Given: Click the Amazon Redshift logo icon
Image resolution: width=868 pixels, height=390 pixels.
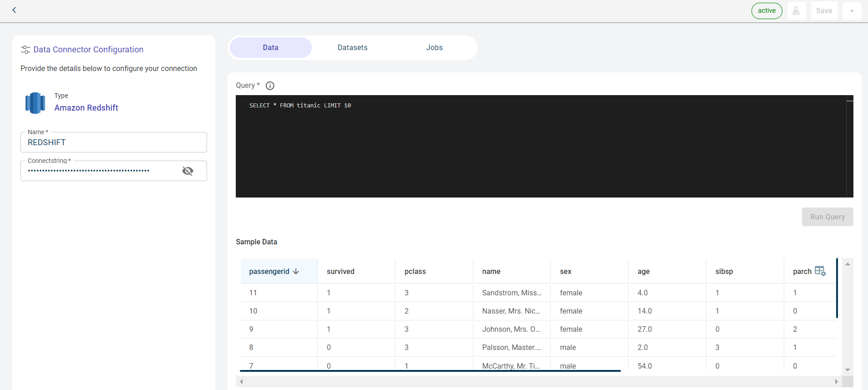Looking at the screenshot, I should tap(35, 103).
